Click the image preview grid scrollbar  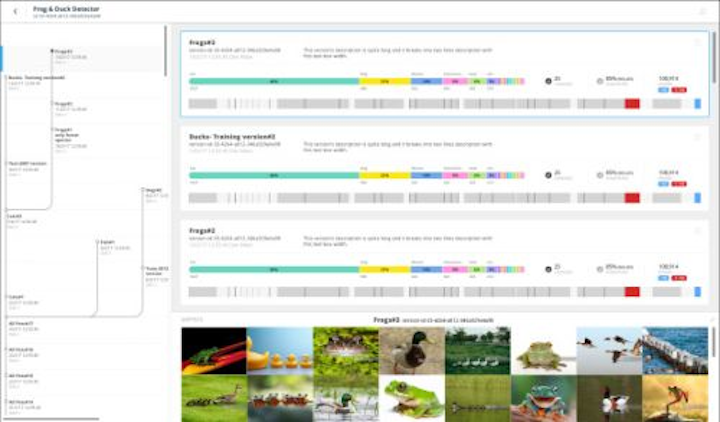click(714, 342)
